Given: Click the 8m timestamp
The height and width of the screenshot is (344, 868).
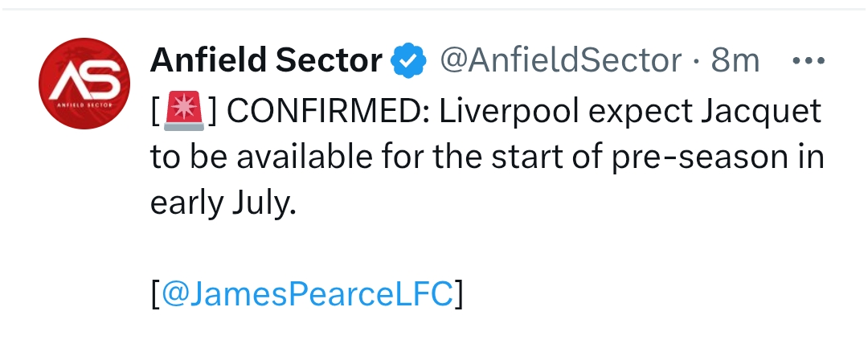Looking at the screenshot, I should pos(735,61).
